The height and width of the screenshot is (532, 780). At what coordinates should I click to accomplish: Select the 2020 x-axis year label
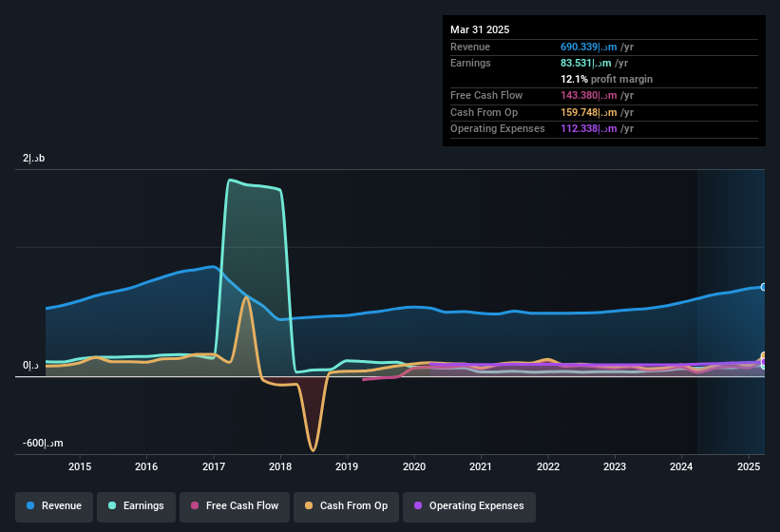point(414,466)
